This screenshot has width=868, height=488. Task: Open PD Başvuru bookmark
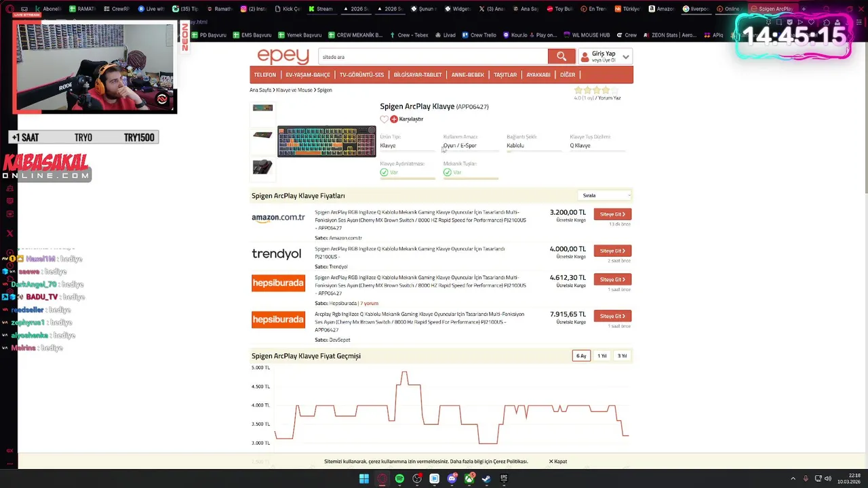coord(209,35)
